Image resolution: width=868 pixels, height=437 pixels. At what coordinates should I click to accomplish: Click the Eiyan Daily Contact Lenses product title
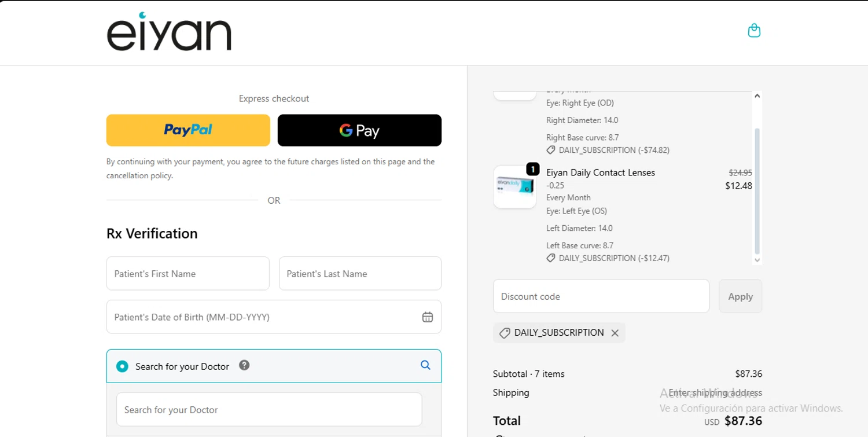coord(601,172)
